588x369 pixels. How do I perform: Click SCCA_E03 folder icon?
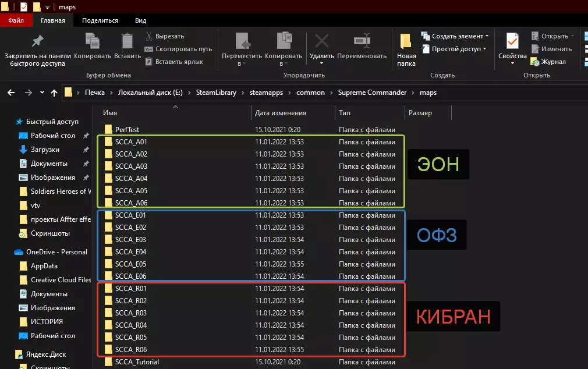click(x=108, y=240)
